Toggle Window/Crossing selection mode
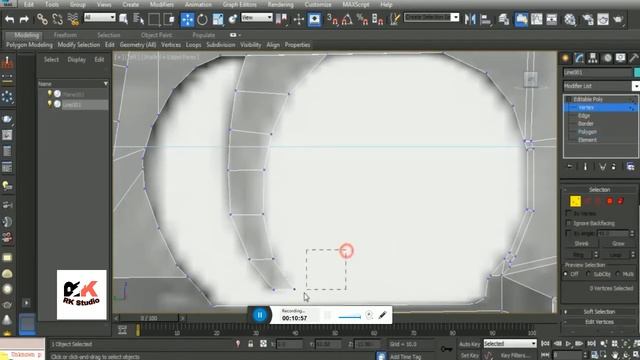 (x=169, y=19)
